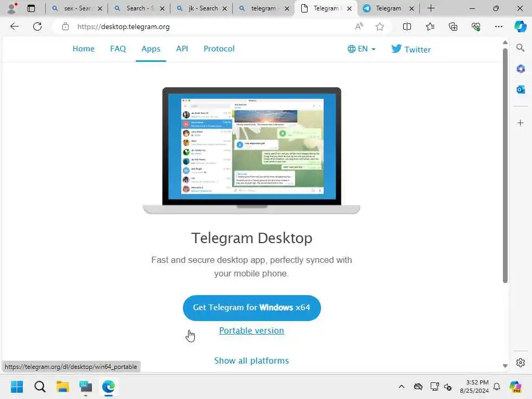Click Show all platforms
532x399 pixels.
click(x=251, y=361)
